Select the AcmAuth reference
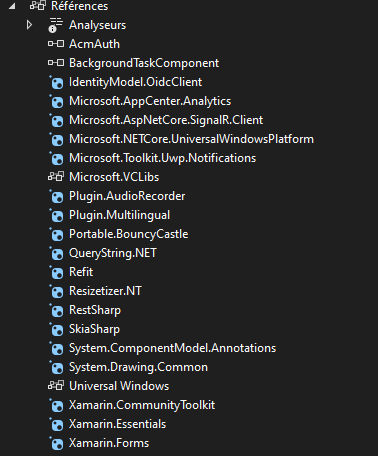 click(94, 44)
